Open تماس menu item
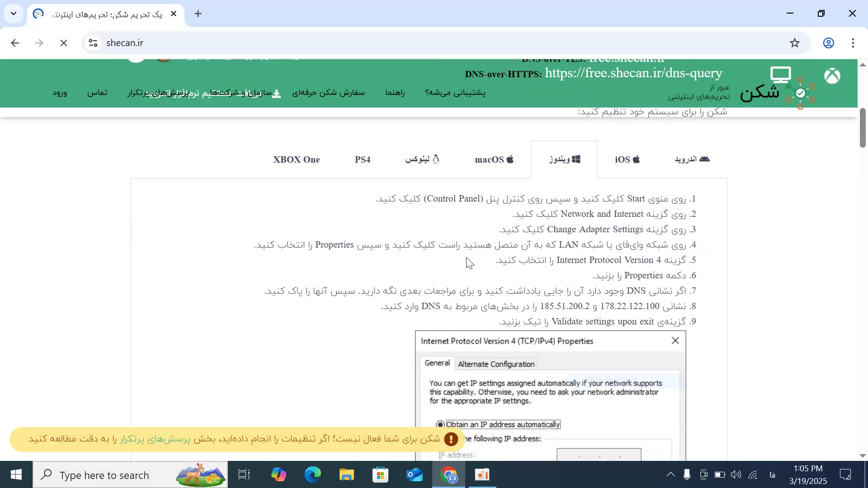Viewport: 868px width, 488px height. 97,93
